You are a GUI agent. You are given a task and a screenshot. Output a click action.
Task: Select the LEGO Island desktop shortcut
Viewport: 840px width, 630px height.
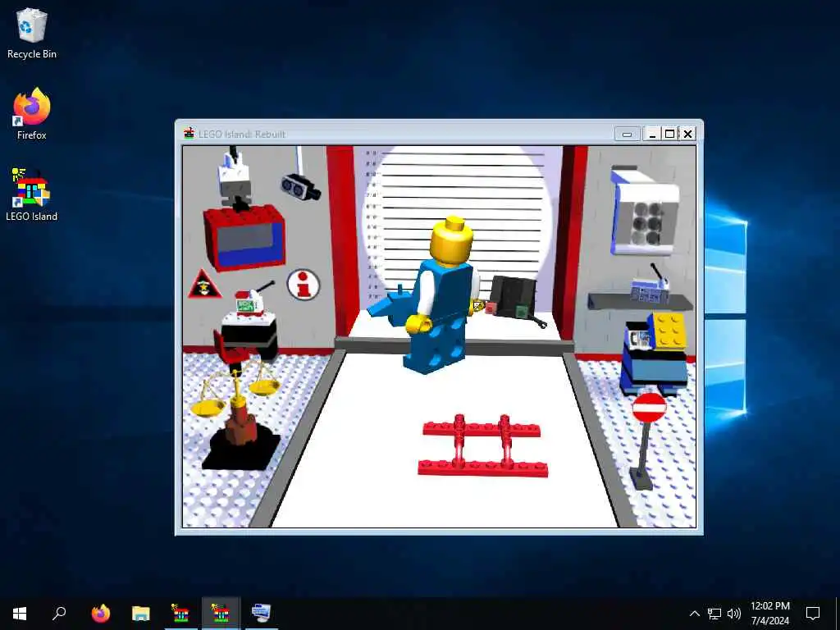[32, 194]
